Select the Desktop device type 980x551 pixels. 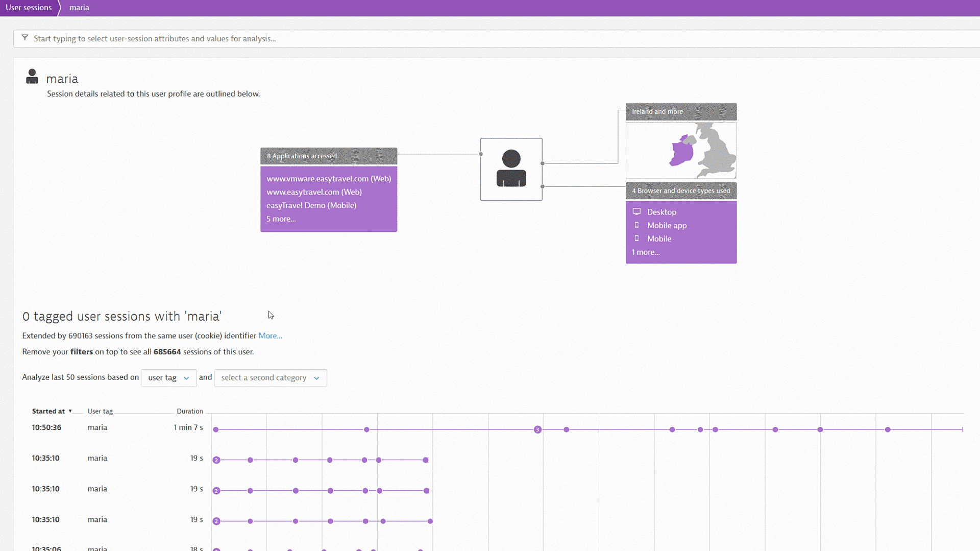661,212
